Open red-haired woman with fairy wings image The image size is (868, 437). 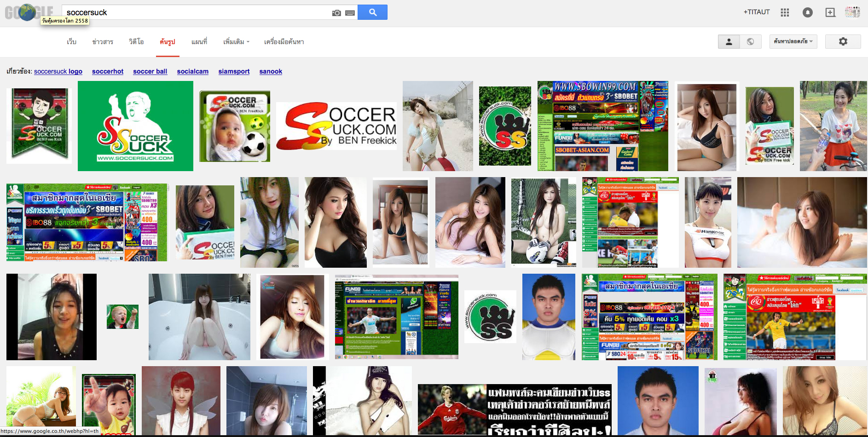click(181, 401)
